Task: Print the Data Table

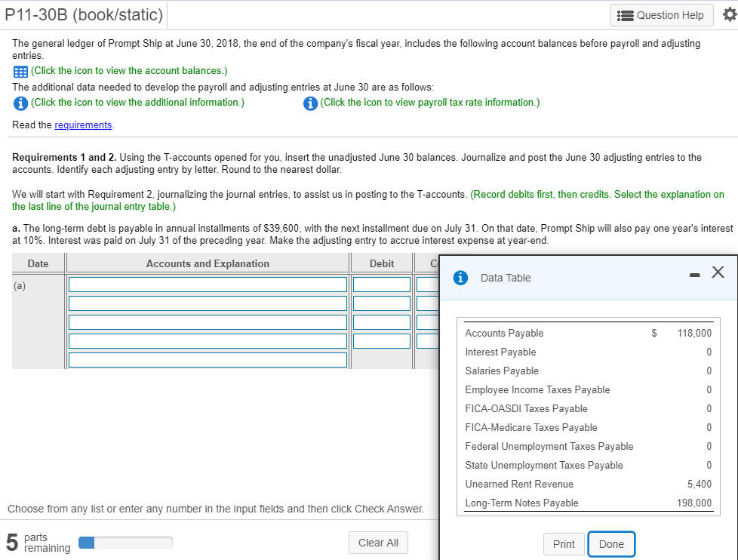Action: click(564, 544)
